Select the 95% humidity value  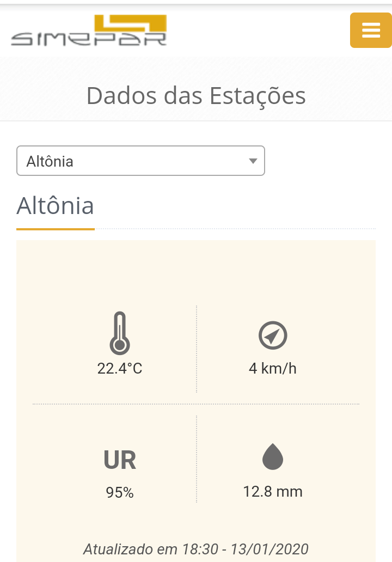click(120, 493)
